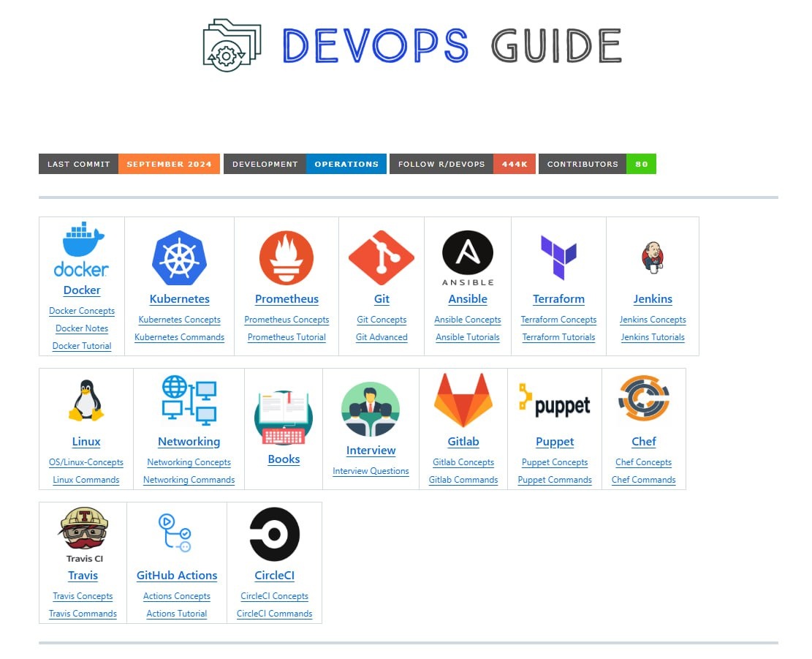View Prometheus Tutorial
This screenshot has height=659, width=812.
click(287, 337)
